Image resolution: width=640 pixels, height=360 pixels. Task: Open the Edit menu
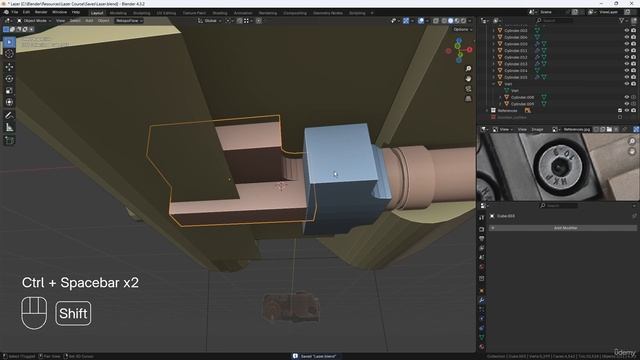tap(26, 12)
